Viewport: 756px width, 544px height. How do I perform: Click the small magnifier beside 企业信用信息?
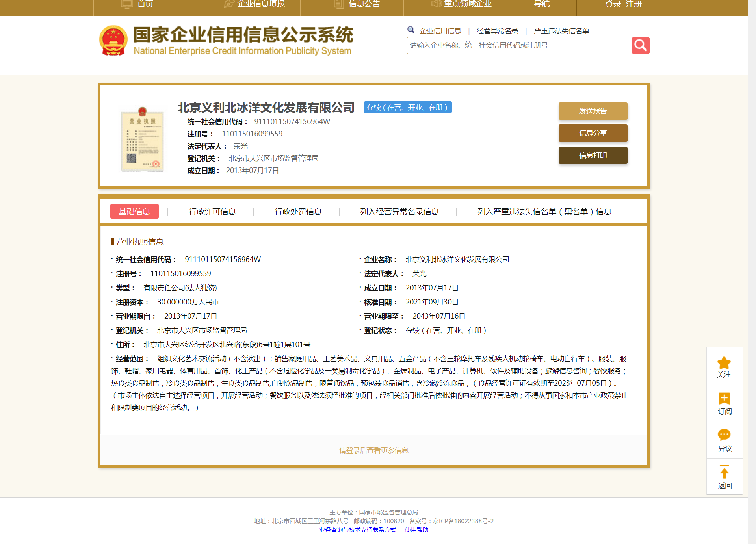(x=411, y=30)
